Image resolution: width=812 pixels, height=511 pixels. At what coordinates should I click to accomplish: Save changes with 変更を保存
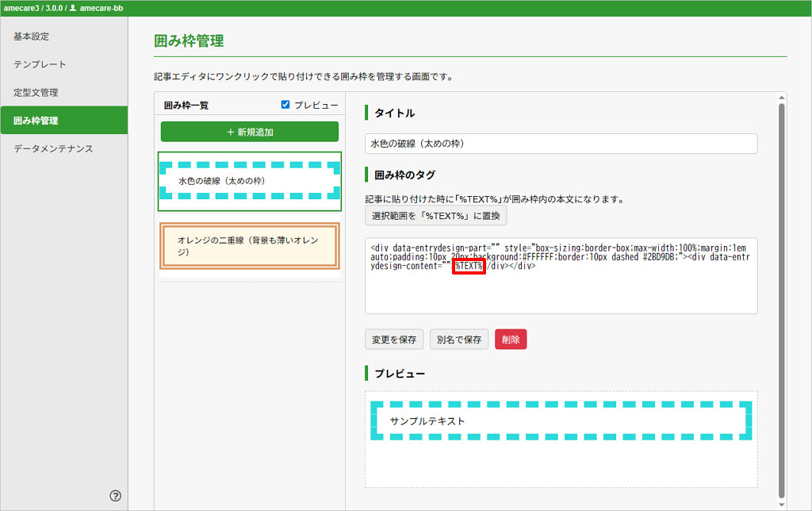point(394,340)
